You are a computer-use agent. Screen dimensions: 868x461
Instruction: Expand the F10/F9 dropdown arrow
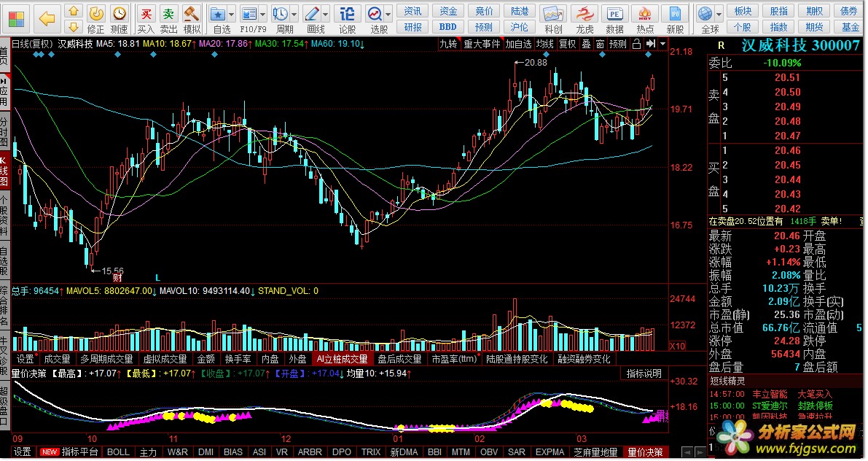tap(263, 15)
